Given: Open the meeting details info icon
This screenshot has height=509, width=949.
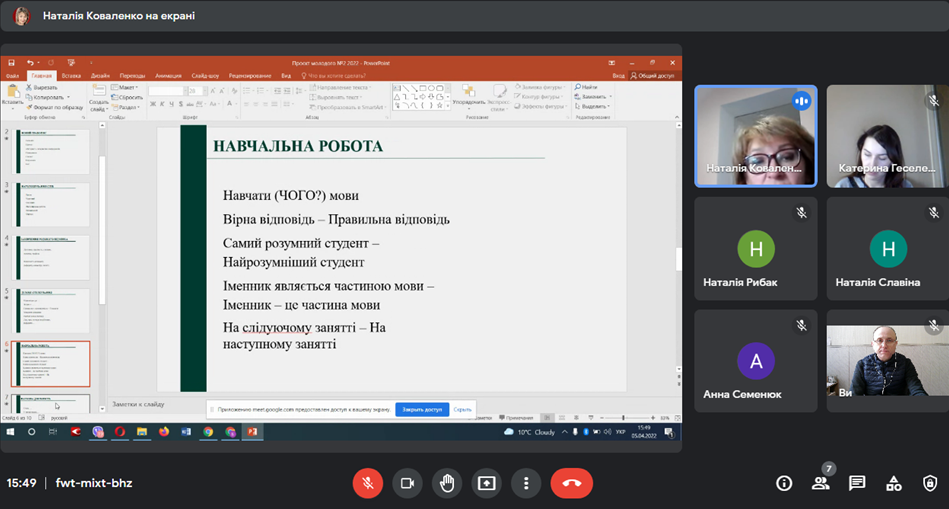Looking at the screenshot, I should (x=784, y=483).
